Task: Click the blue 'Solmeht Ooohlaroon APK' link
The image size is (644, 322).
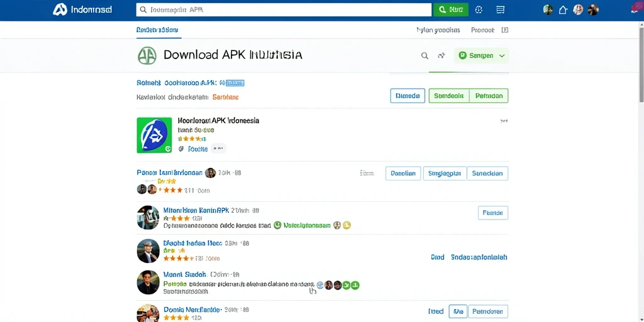Action: pyautogui.click(x=177, y=83)
